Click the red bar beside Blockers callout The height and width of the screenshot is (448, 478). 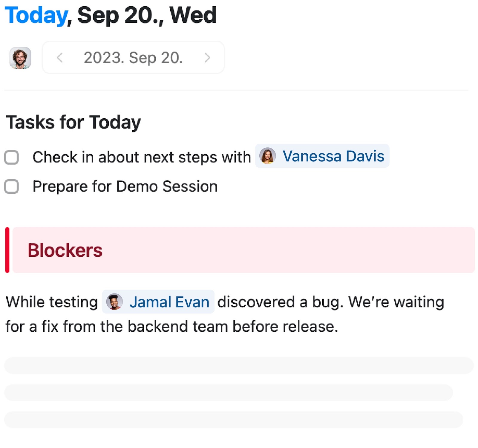pos(7,250)
